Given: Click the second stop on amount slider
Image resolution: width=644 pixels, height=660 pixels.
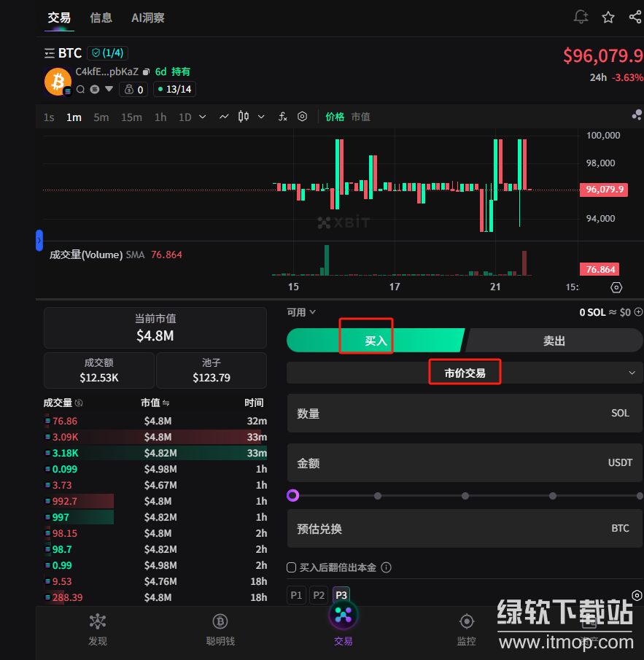Looking at the screenshot, I should [378, 496].
